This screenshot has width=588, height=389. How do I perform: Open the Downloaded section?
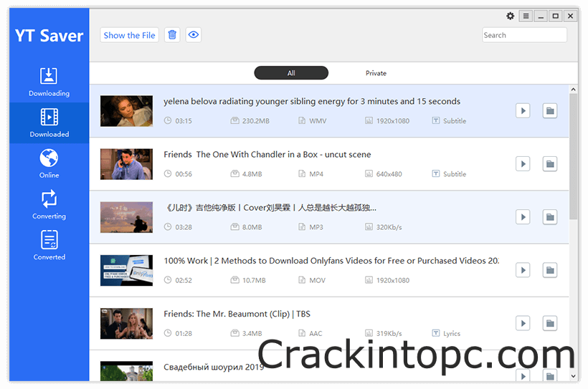[49, 123]
